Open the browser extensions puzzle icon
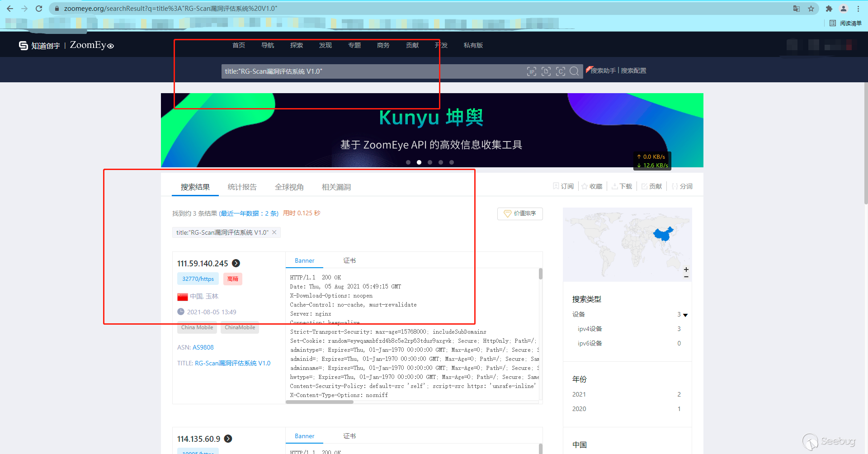 [x=829, y=9]
